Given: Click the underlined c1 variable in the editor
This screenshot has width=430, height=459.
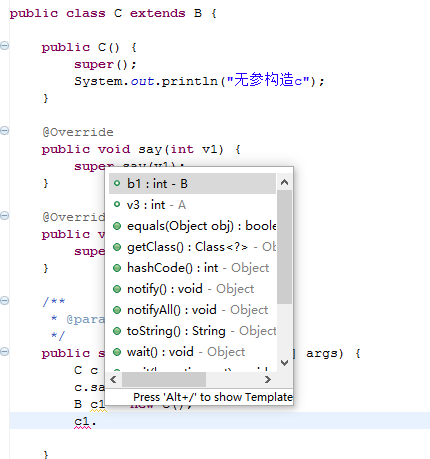Looking at the screenshot, I should coord(82,421).
